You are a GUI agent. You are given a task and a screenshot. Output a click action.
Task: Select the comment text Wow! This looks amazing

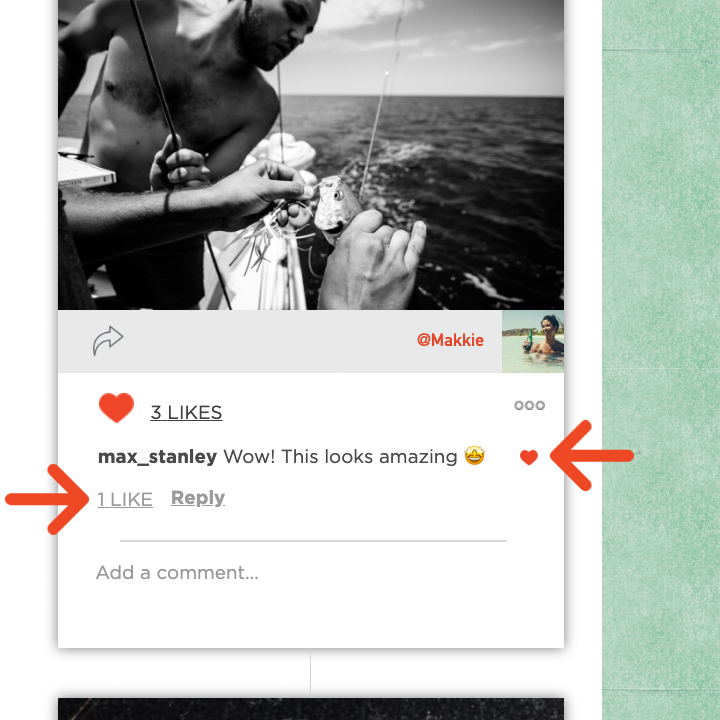tap(340, 457)
